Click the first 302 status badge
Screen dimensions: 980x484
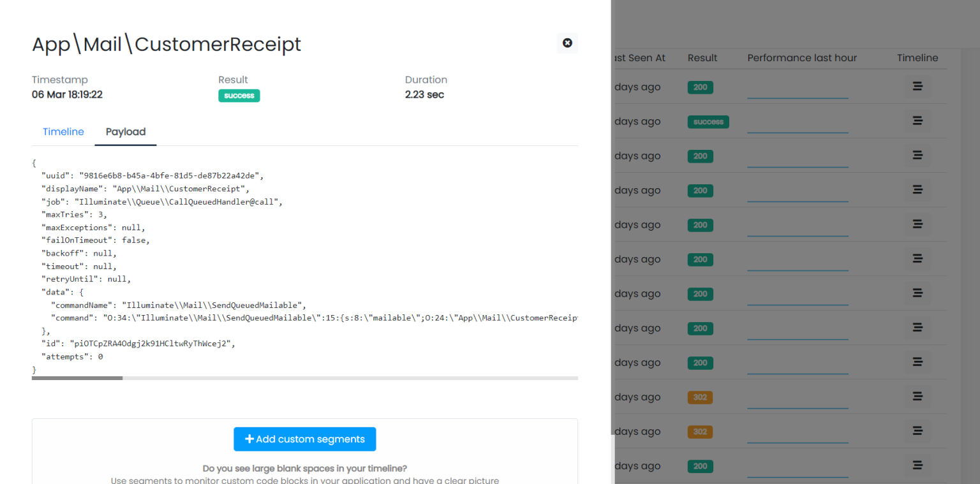point(700,397)
